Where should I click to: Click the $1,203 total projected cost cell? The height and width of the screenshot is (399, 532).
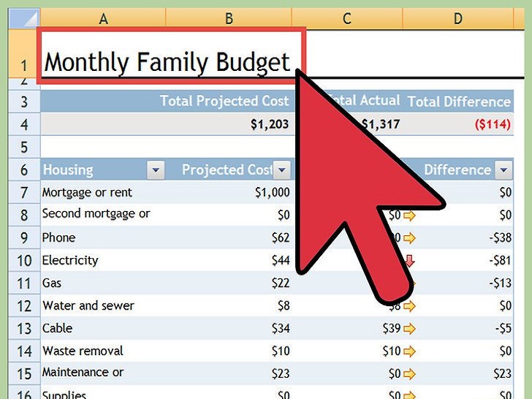point(269,124)
